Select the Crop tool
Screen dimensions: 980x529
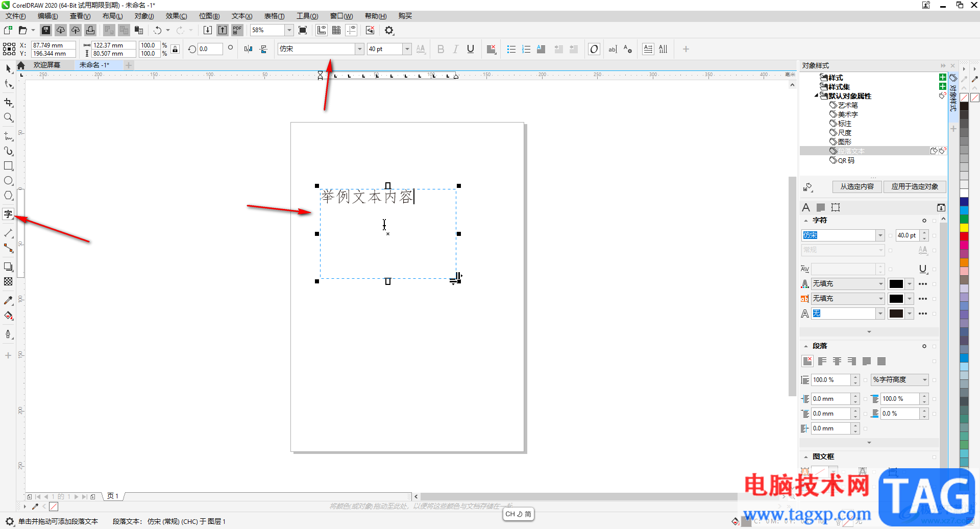tap(8, 103)
